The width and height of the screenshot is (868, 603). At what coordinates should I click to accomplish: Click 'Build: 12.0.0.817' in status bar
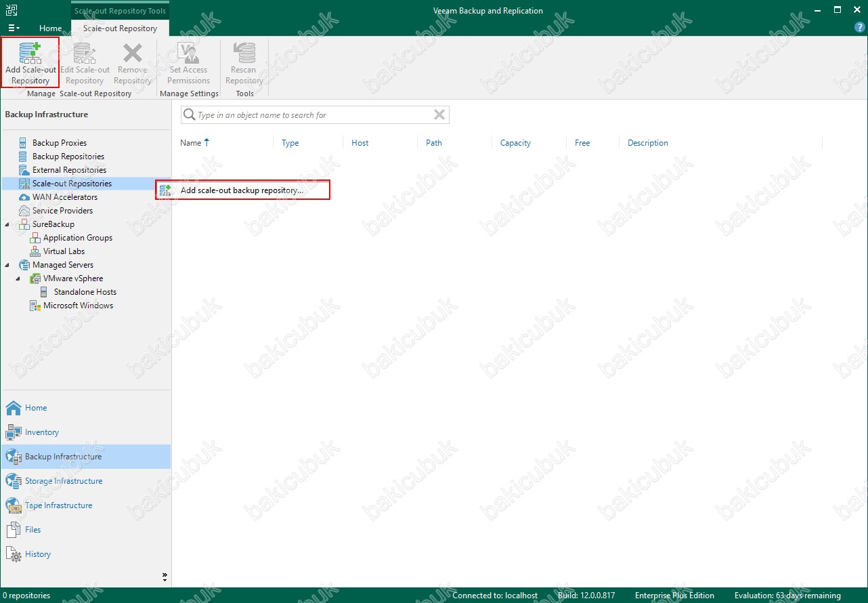click(x=586, y=596)
